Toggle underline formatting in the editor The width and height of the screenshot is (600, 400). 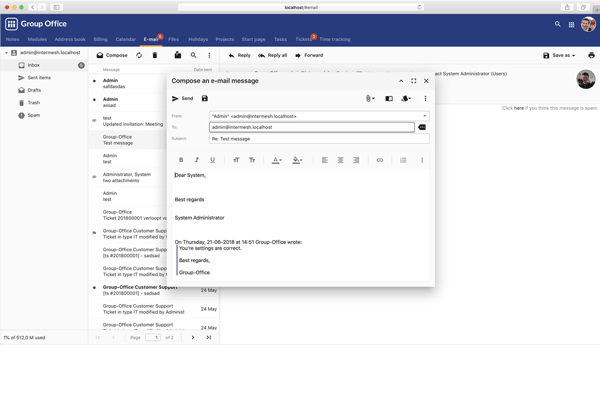click(212, 160)
